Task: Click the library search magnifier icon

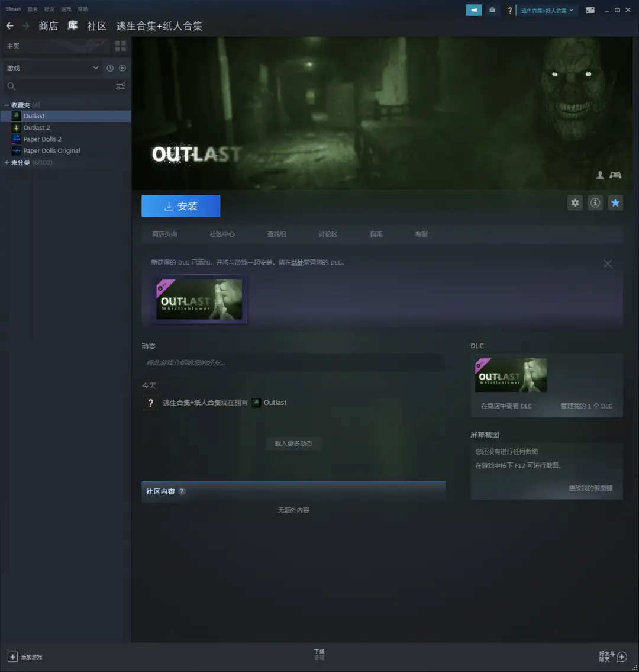Action: point(12,86)
